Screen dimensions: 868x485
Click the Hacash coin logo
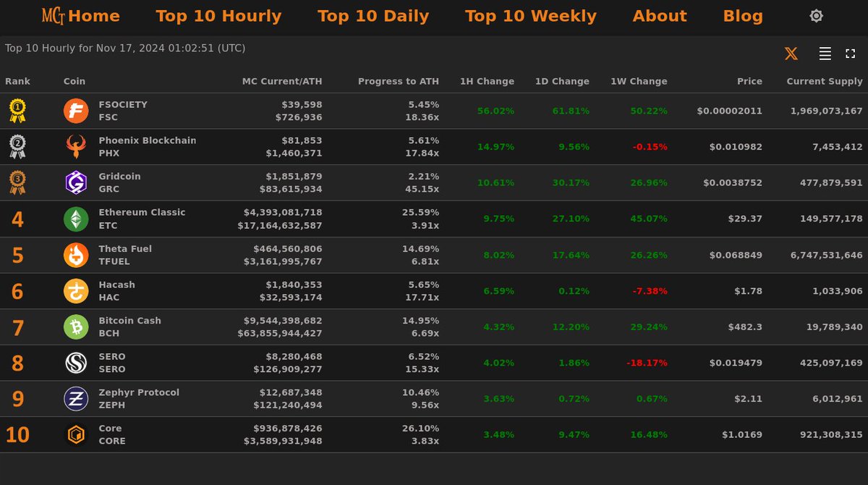pyautogui.click(x=76, y=291)
